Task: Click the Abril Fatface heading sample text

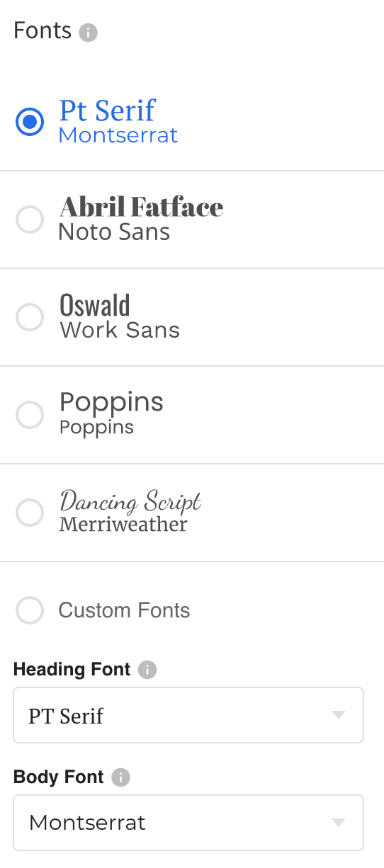Action: [142, 207]
